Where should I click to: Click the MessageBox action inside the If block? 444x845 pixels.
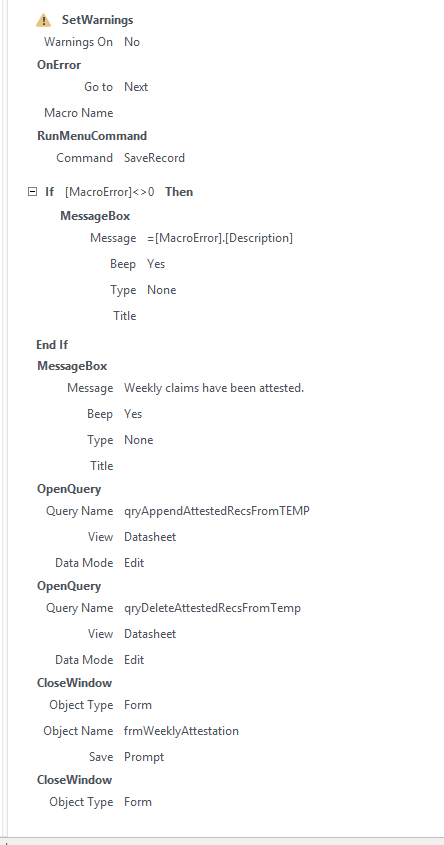point(95,216)
